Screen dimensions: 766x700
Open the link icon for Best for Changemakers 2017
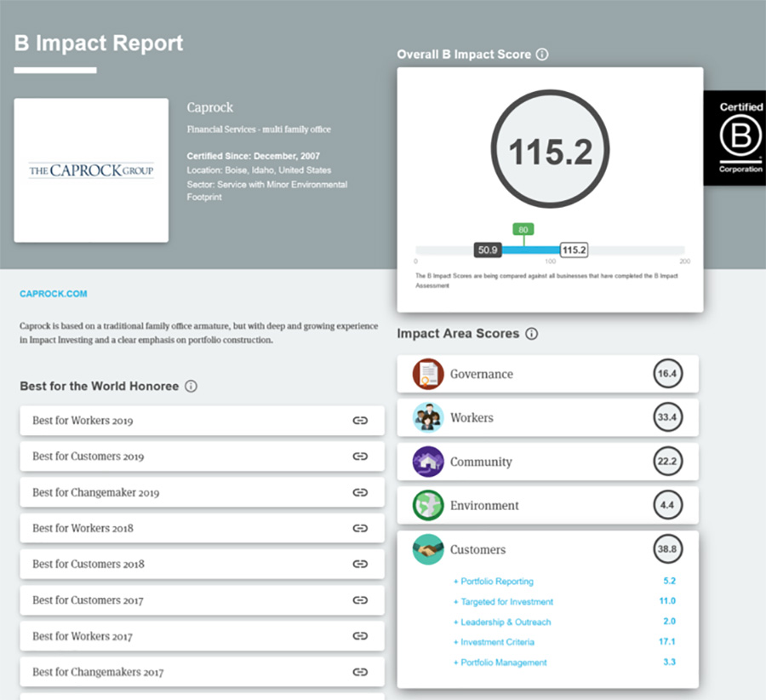tap(360, 672)
